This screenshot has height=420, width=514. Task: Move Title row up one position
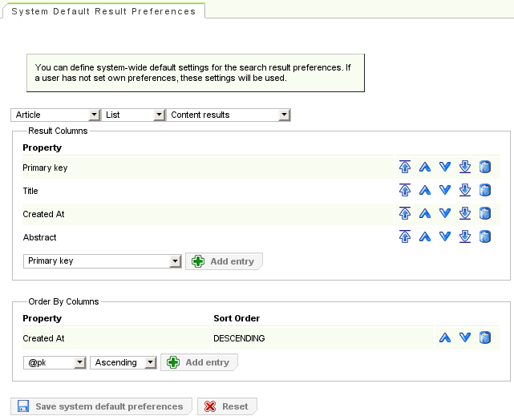pos(425,191)
